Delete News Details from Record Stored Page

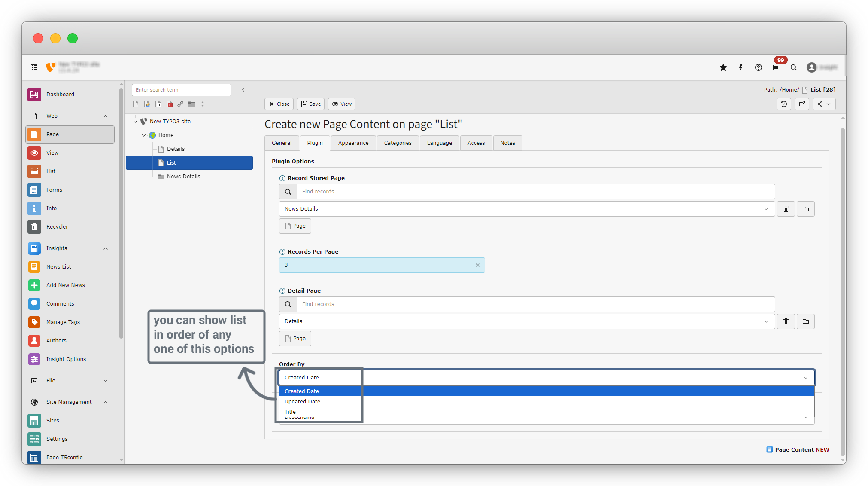(786, 209)
